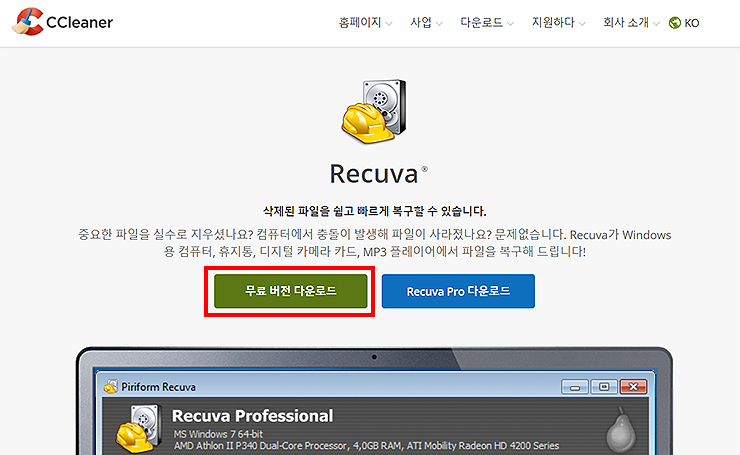This screenshot has height=455, width=740.
Task: Open the 지원하다 menu
Action: tap(553, 23)
